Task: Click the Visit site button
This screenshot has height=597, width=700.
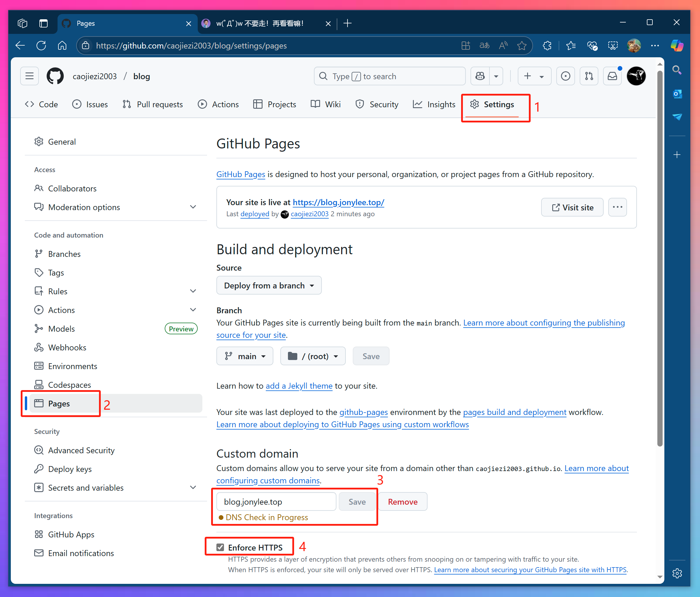Action: 572,207
